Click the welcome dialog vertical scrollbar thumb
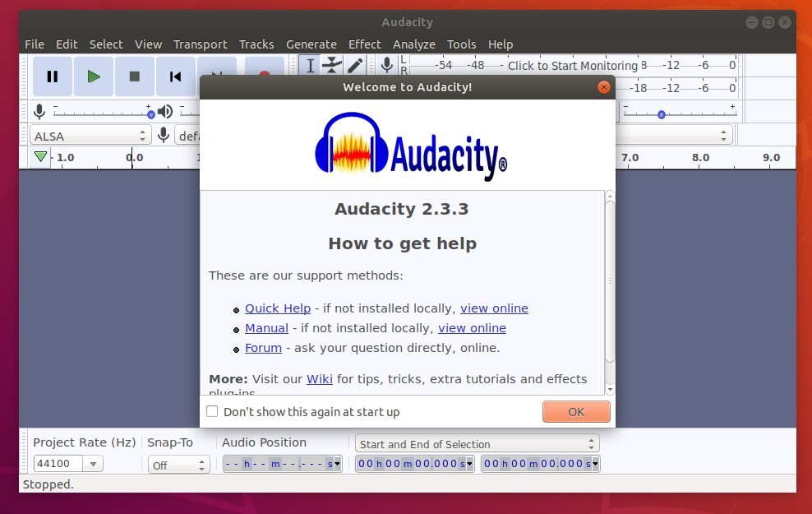 [610, 282]
